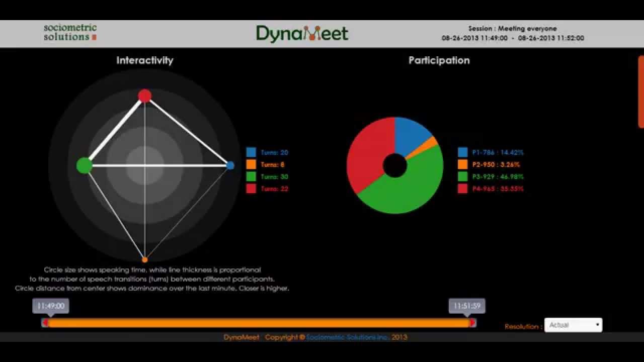Click the Sociometric Solutions Inc. footer link
Viewport: 644px width, 362px height.
tap(347, 337)
